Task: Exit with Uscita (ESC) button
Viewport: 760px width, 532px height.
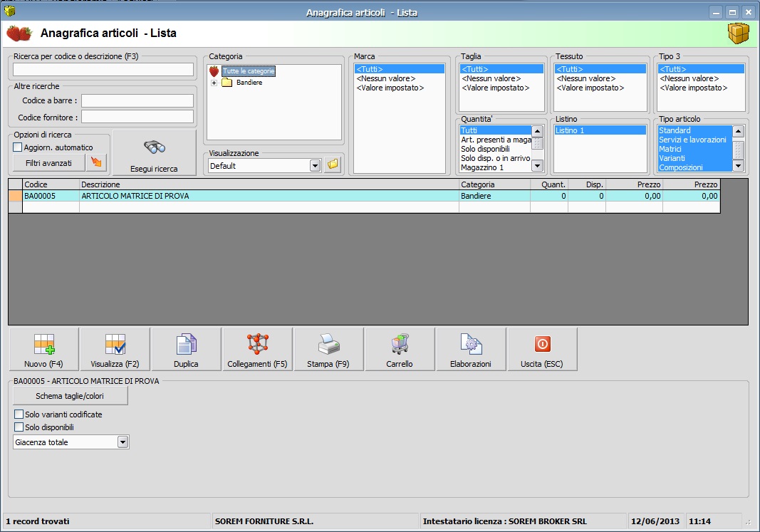Action: (542, 350)
